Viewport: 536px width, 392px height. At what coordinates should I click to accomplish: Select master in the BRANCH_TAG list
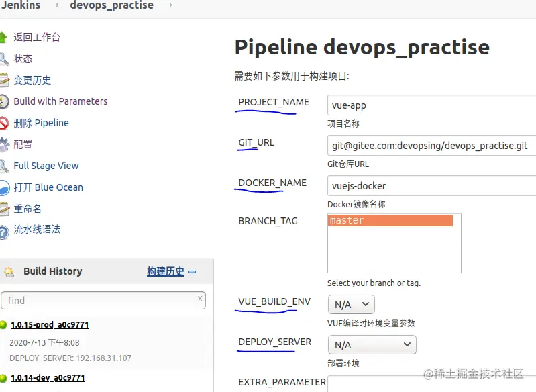tap(390, 220)
